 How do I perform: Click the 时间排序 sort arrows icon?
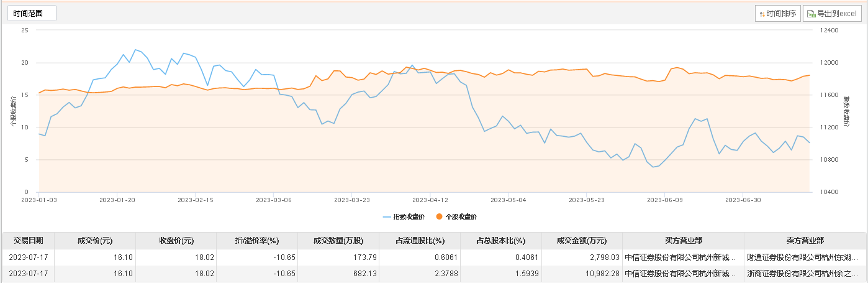(762, 14)
